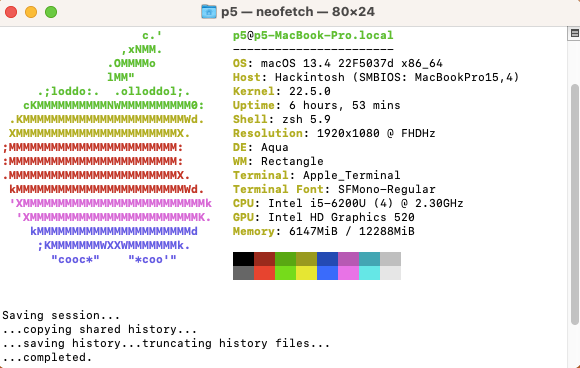
Task: Click the green '.OMMMMo' ASCII logo line
Action: point(131,64)
